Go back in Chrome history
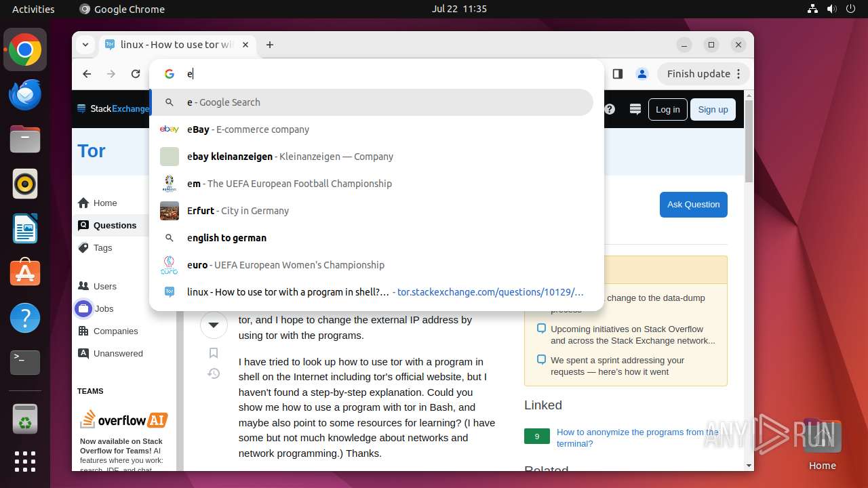This screenshot has height=488, width=868. (87, 74)
